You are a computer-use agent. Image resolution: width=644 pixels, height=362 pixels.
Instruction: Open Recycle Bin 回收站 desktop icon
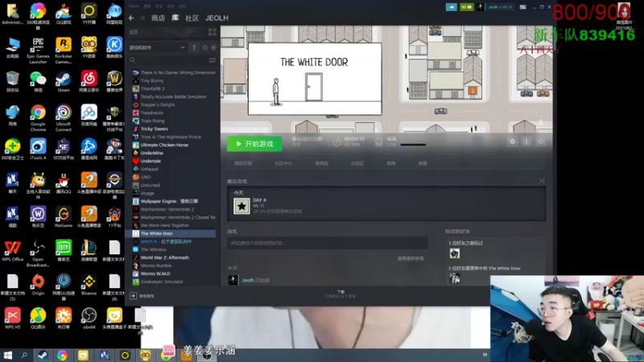pos(12,81)
